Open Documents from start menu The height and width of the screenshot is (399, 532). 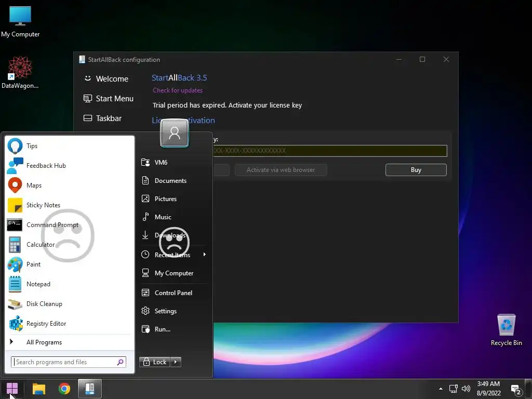pyautogui.click(x=174, y=180)
